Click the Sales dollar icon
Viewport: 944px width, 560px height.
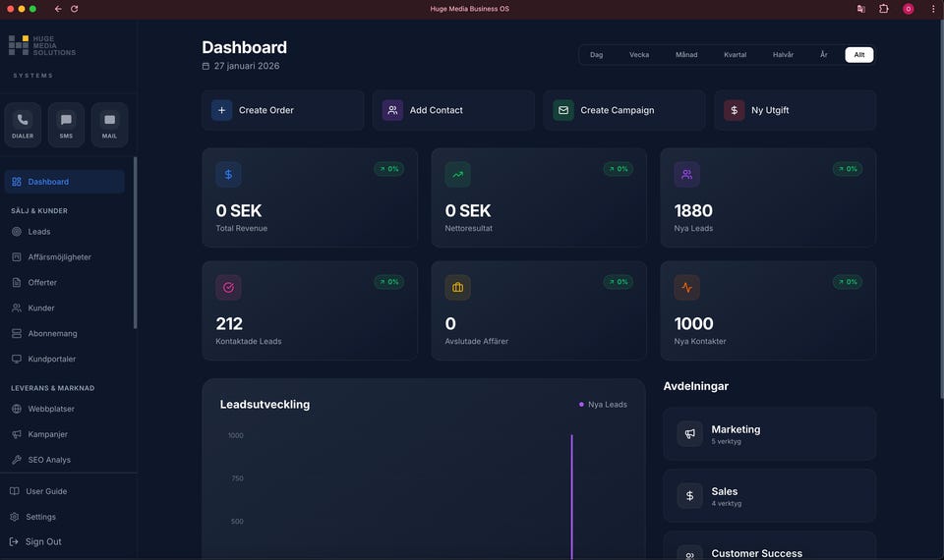point(690,495)
